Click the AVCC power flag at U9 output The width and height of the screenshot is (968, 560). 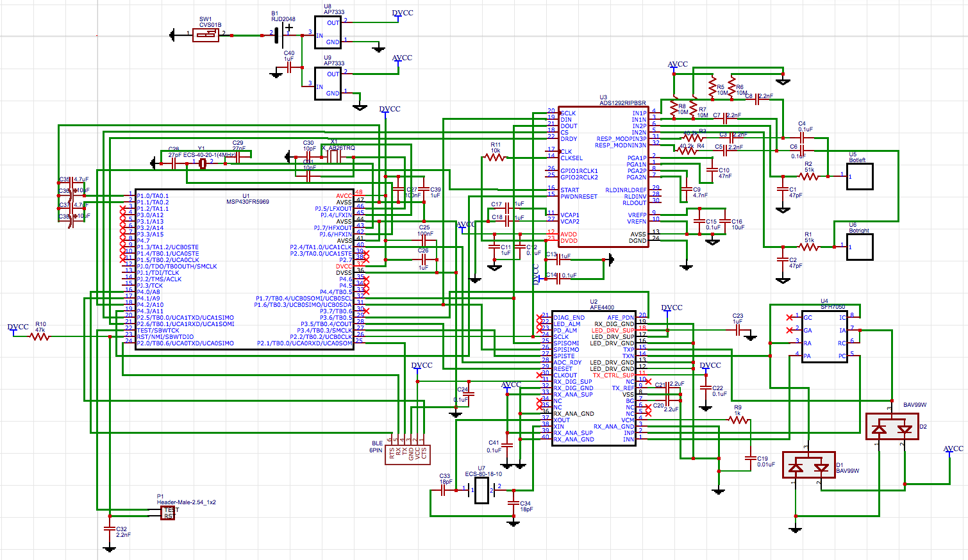(402, 60)
